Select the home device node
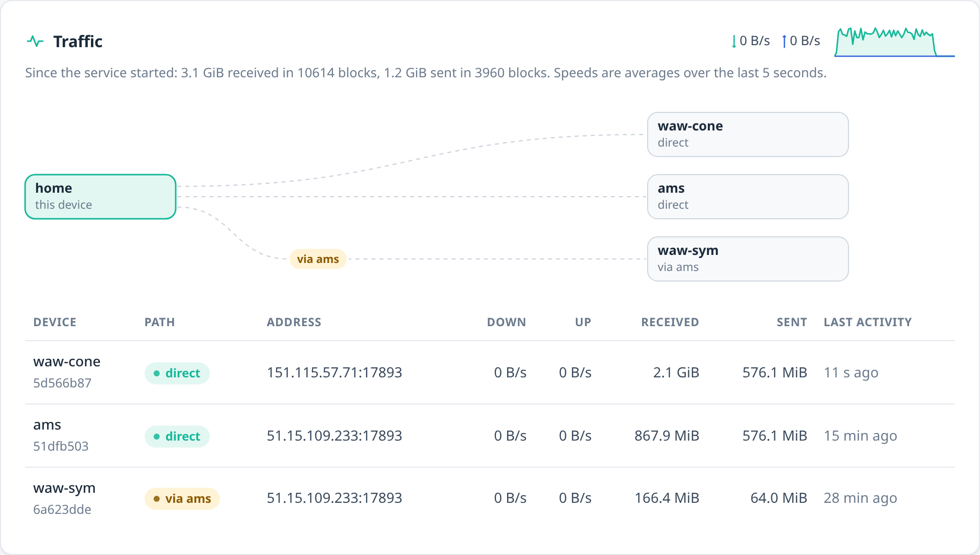The width and height of the screenshot is (980, 555). pyautogui.click(x=100, y=197)
